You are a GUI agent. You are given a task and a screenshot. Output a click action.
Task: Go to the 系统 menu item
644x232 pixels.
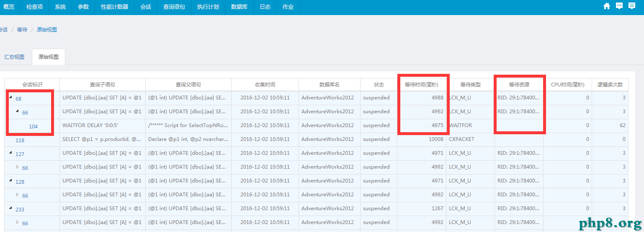[60, 7]
